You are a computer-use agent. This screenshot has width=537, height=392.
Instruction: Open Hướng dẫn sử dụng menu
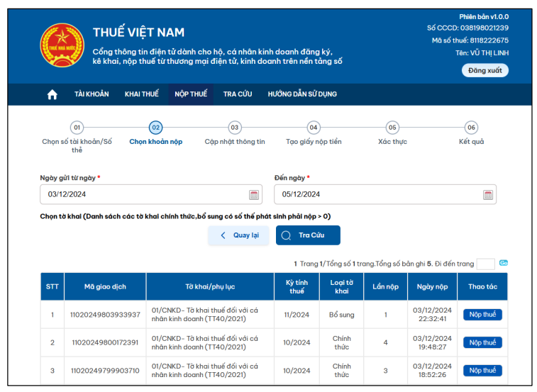pos(302,94)
